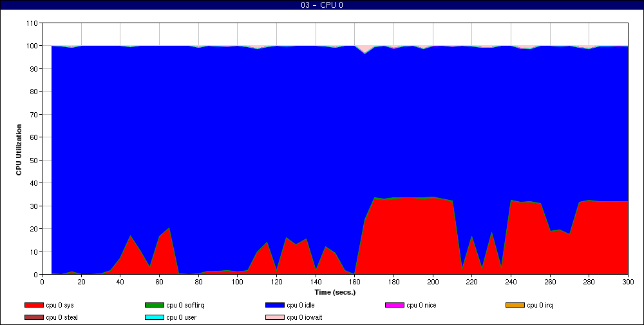Select the 'cpu 0 sys' legend label
Image resolution: width=644 pixels, height=325 pixels.
60,306
